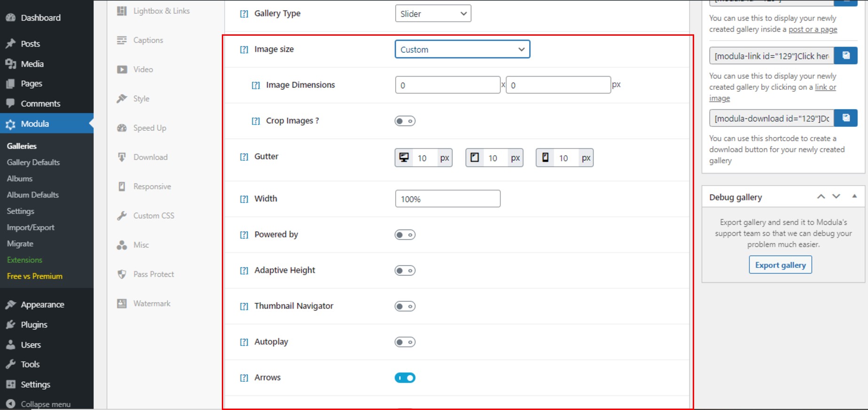Viewport: 868px width, 410px height.
Task: Click the desktop gutter monitor icon
Action: click(x=404, y=158)
